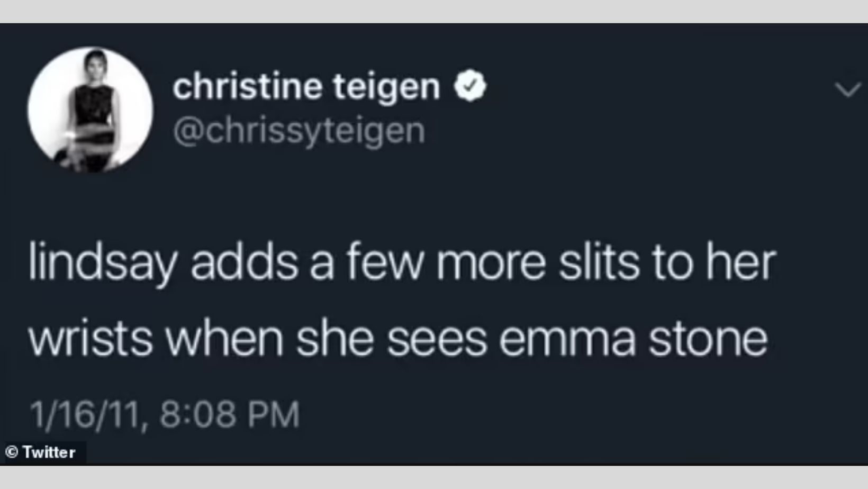Screen dimensions: 868x489
Task: Click the word 'wrists' in the tweet
Action: (x=91, y=339)
